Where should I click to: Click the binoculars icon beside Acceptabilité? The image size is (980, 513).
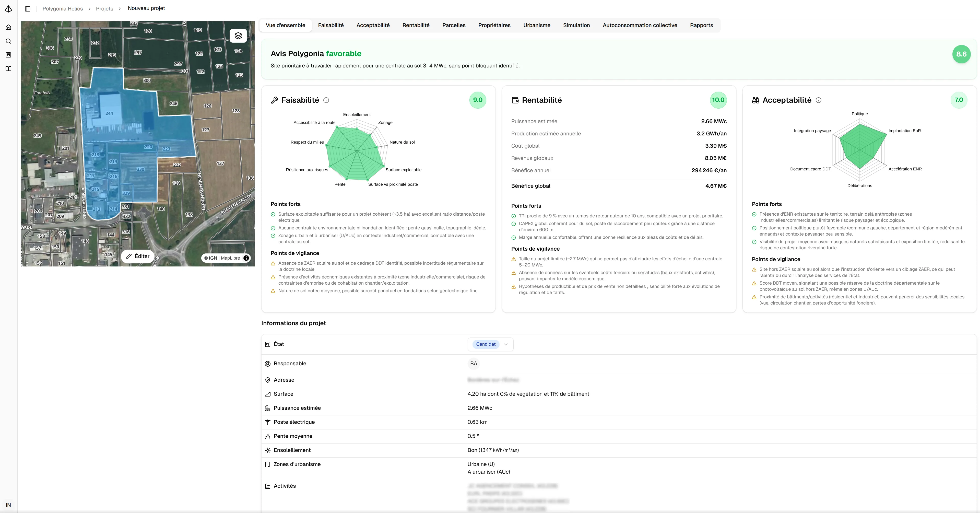point(755,100)
